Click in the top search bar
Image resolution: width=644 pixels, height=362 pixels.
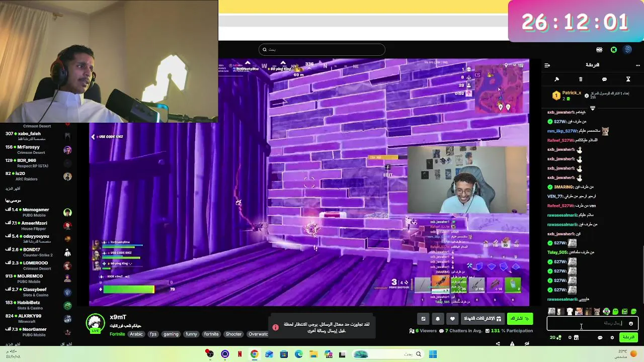[x=322, y=49]
